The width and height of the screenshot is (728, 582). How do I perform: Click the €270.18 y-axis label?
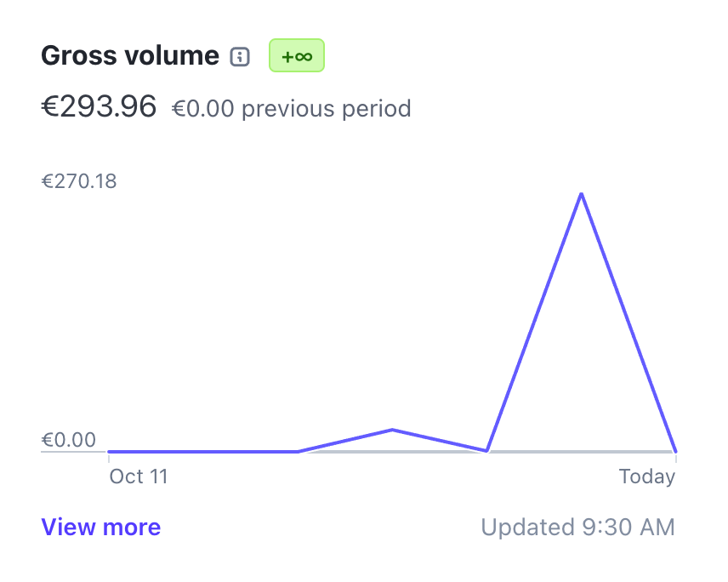pos(79,181)
